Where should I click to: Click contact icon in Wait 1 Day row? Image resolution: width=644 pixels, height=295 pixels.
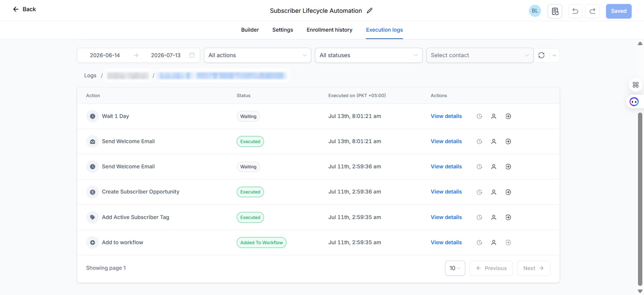493,116
